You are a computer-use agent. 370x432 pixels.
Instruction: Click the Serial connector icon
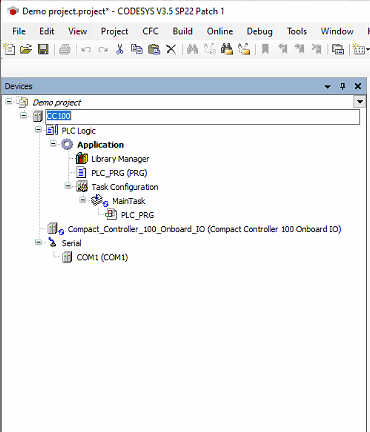pos(53,243)
